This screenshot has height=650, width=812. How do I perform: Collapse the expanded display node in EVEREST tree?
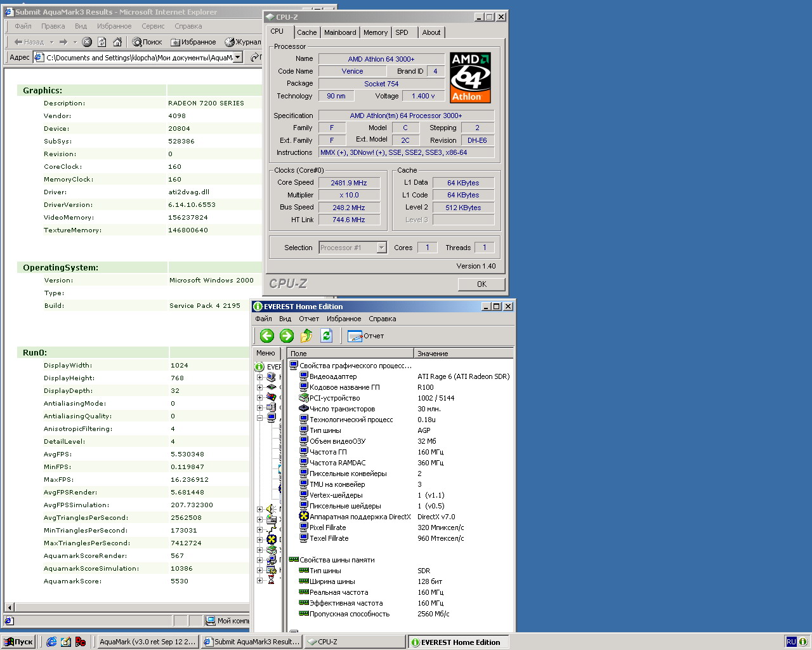(x=259, y=418)
